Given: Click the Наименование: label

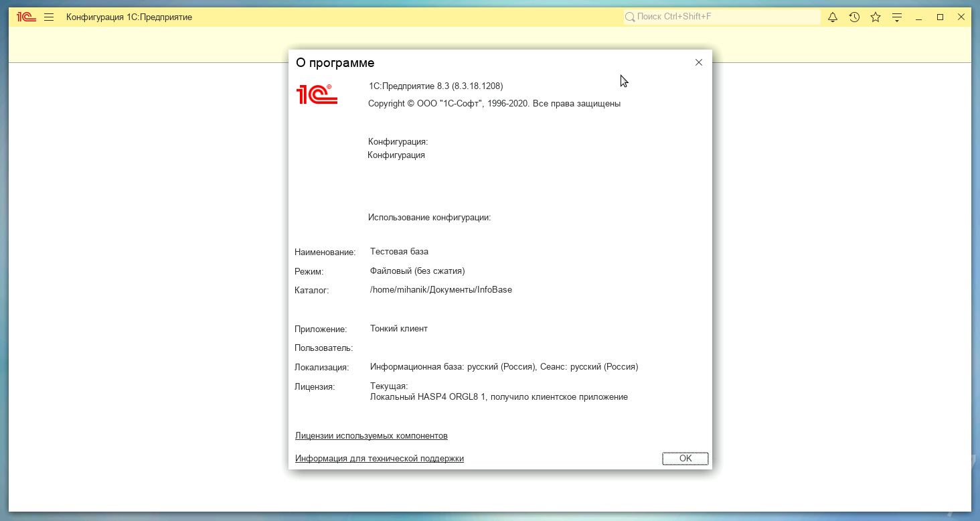Looking at the screenshot, I should 325,252.
